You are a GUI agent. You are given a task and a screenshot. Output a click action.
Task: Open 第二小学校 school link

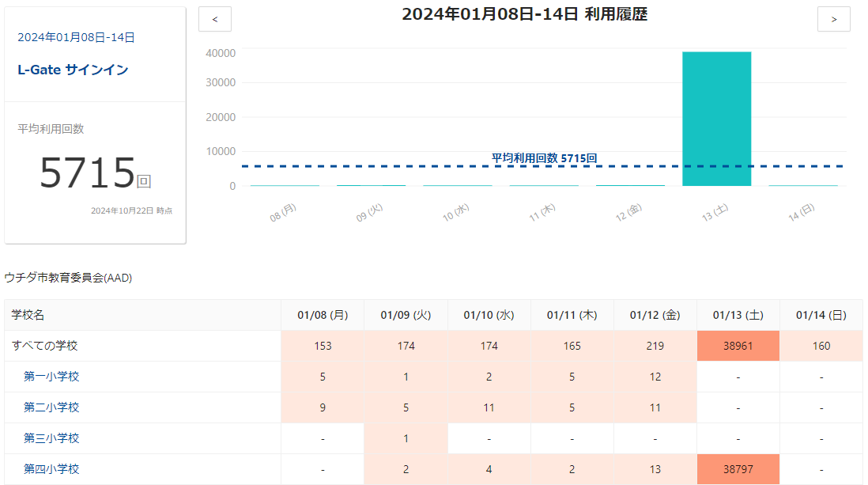pos(51,407)
